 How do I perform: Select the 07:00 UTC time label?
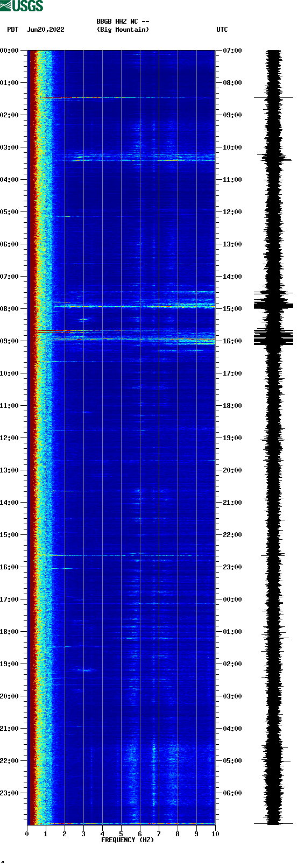232,51
